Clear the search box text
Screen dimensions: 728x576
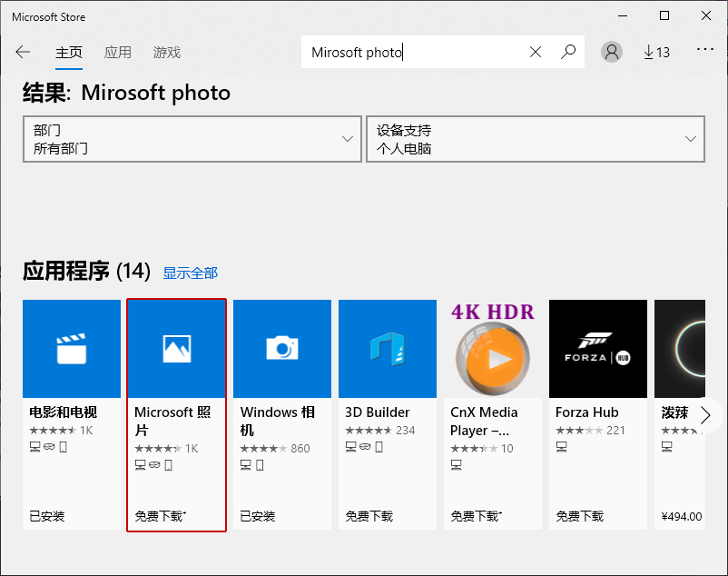pyautogui.click(x=536, y=52)
